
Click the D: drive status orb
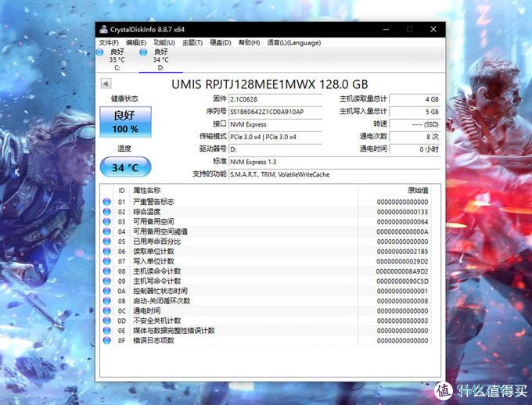(143, 52)
